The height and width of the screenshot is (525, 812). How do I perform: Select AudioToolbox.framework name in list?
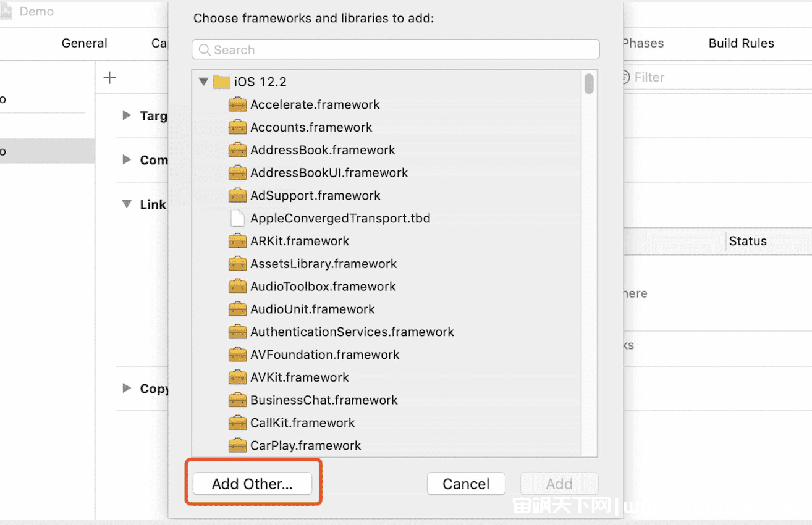pos(323,287)
